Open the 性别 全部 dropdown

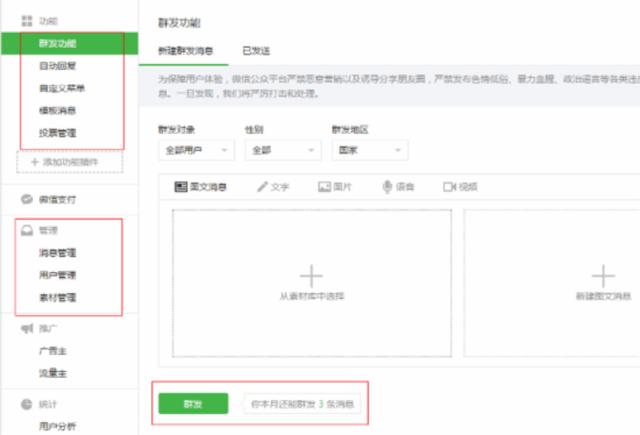283,150
